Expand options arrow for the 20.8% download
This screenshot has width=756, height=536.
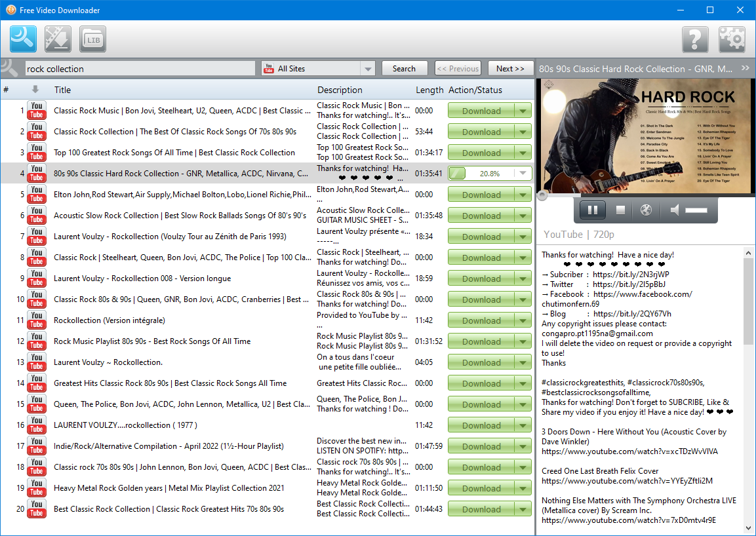pyautogui.click(x=523, y=174)
